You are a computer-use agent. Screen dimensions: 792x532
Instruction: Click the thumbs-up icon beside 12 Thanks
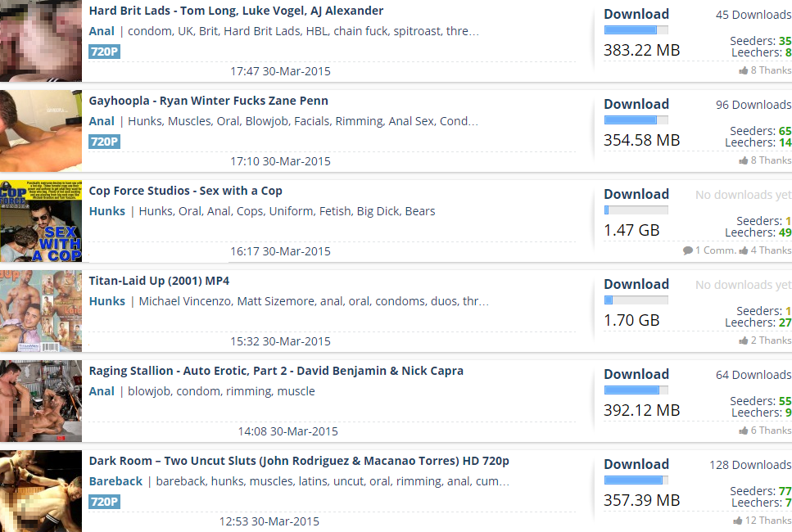pos(737,521)
